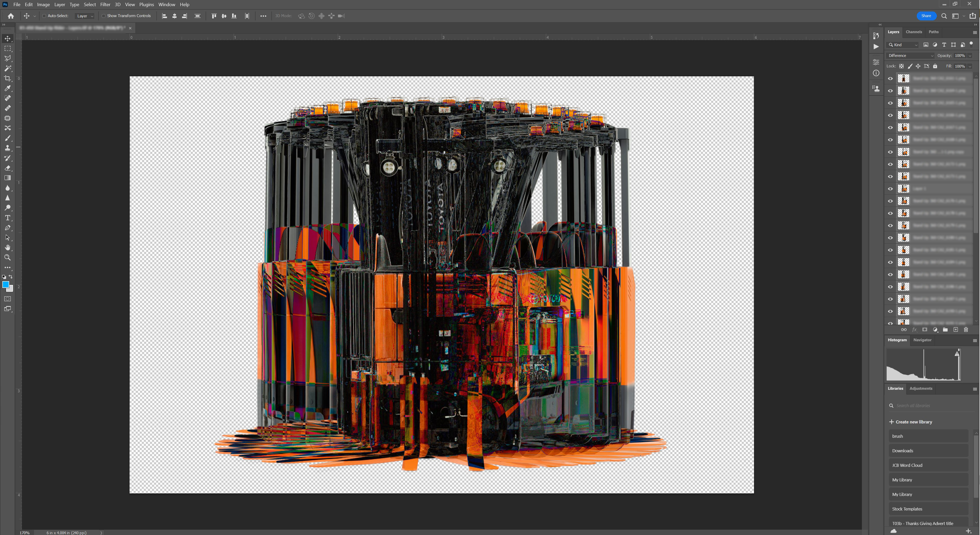Enable Show Transform Controls checkbox

click(x=104, y=16)
